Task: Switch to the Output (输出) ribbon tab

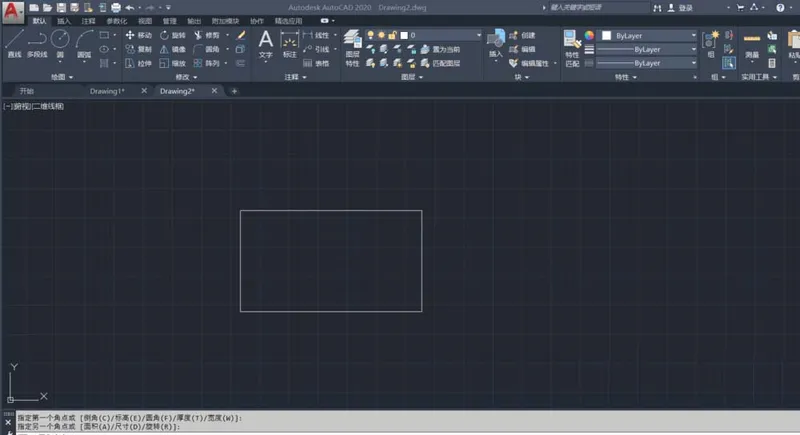Action: [194, 21]
